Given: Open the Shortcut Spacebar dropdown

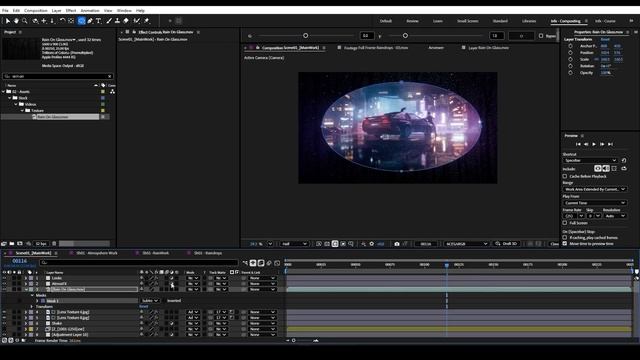Looking at the screenshot, I should [590, 160].
